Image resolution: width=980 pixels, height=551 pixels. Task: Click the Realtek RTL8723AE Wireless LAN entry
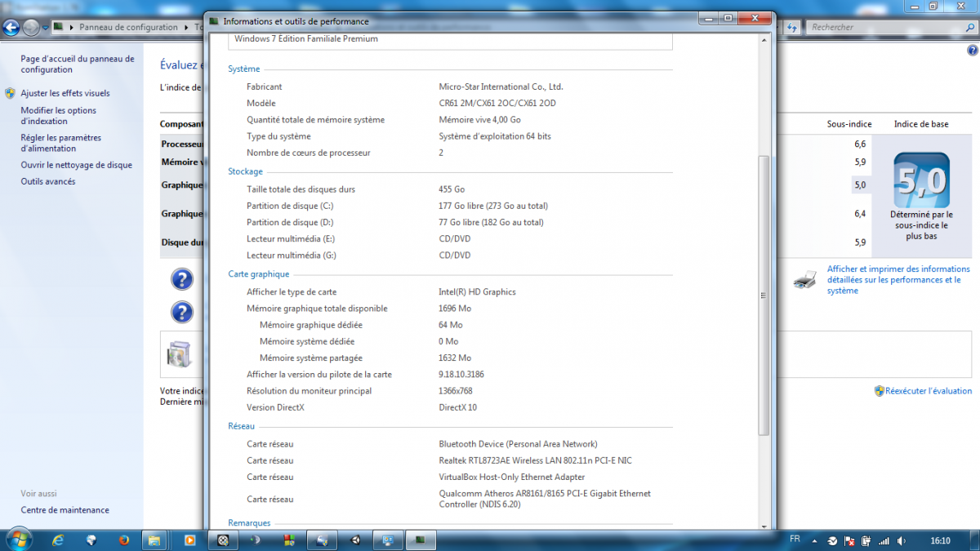535,460
